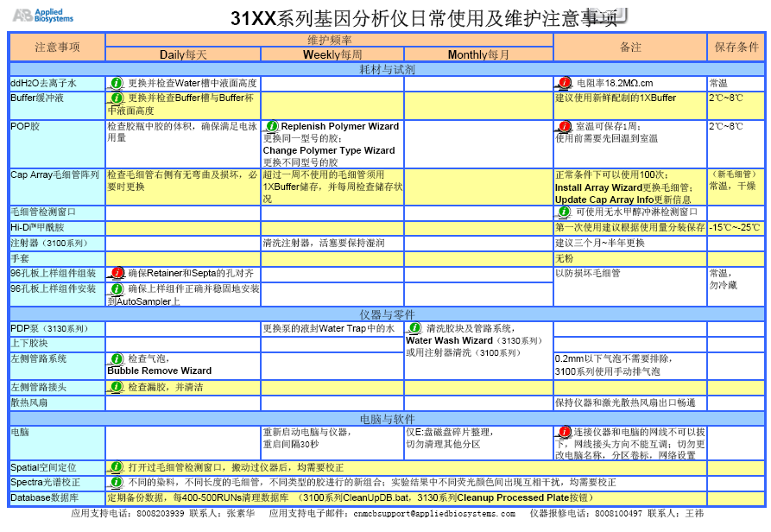Click the 耗材与试剂 section banner
771x532 pixels.
(388, 69)
